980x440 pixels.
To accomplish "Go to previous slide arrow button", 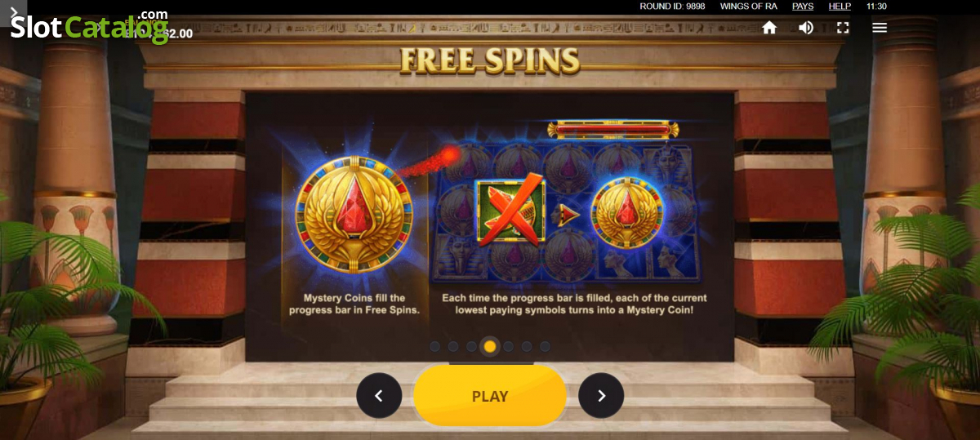I will (379, 396).
